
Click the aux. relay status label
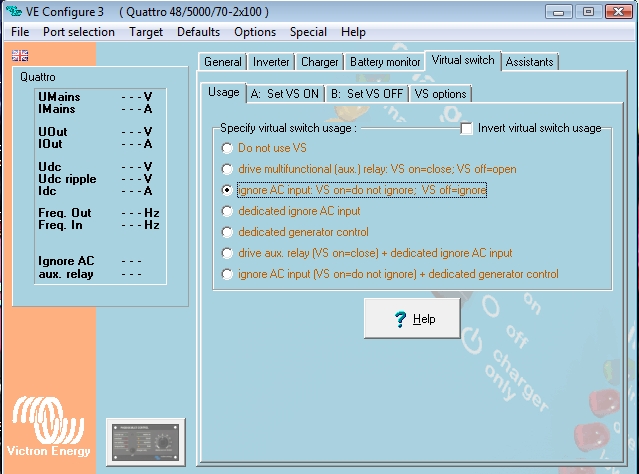(66, 274)
